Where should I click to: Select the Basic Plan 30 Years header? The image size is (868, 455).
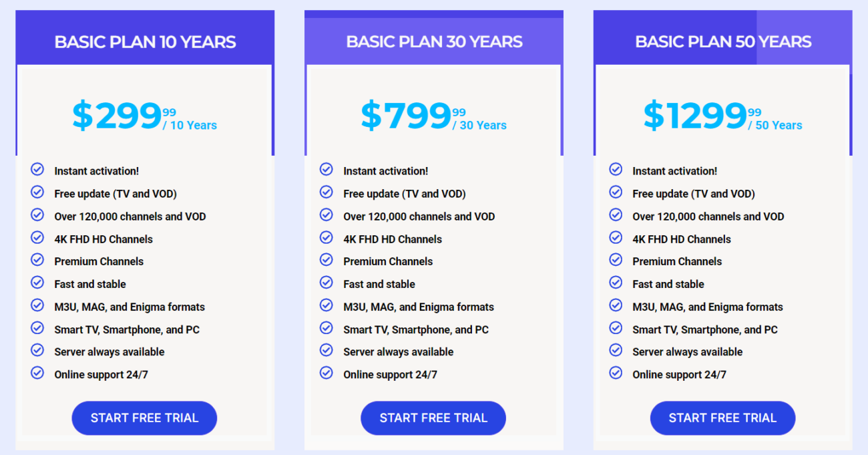click(x=434, y=42)
